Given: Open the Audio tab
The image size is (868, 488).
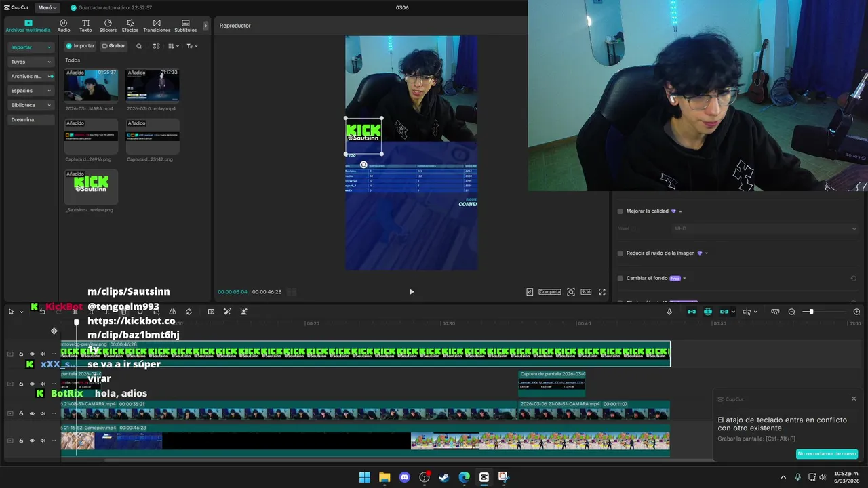Looking at the screenshot, I should click(63, 26).
